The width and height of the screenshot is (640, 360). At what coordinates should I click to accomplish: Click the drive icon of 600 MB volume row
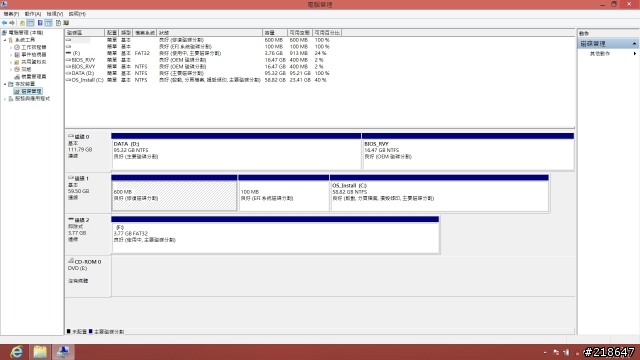(68, 40)
